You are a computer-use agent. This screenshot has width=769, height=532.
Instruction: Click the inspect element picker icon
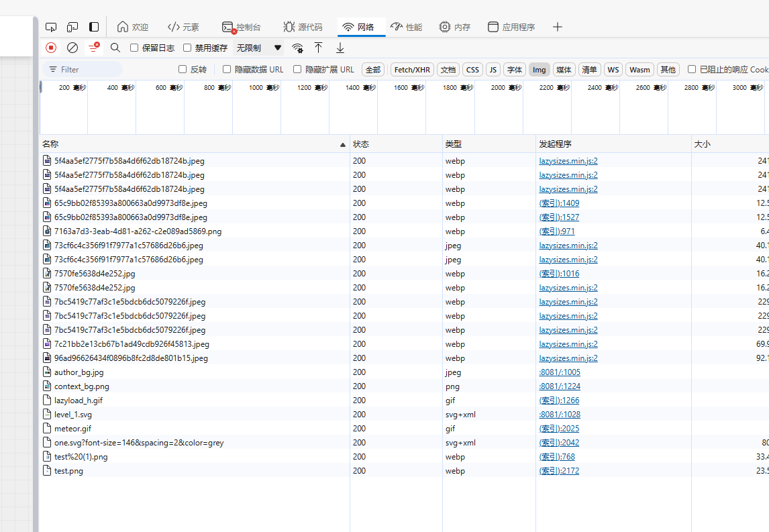point(51,27)
